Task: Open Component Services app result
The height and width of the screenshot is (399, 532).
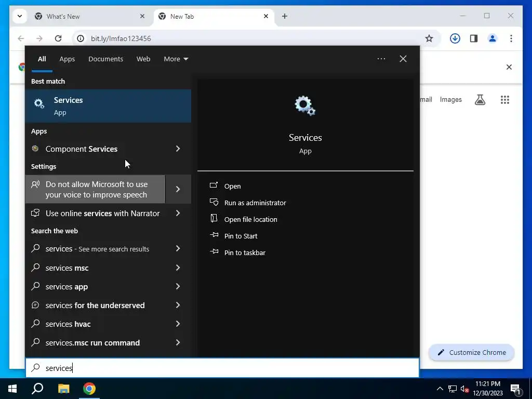Action: click(x=95, y=149)
